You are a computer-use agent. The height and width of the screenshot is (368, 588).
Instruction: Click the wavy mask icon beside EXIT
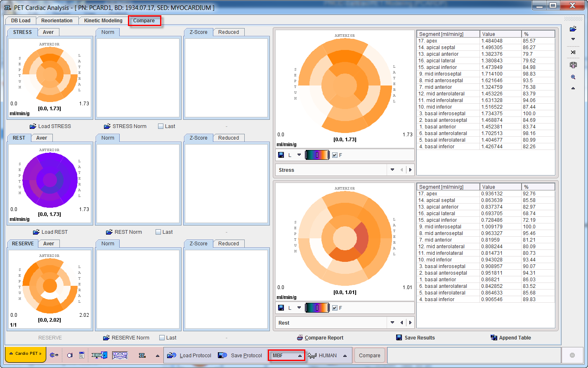coord(120,355)
